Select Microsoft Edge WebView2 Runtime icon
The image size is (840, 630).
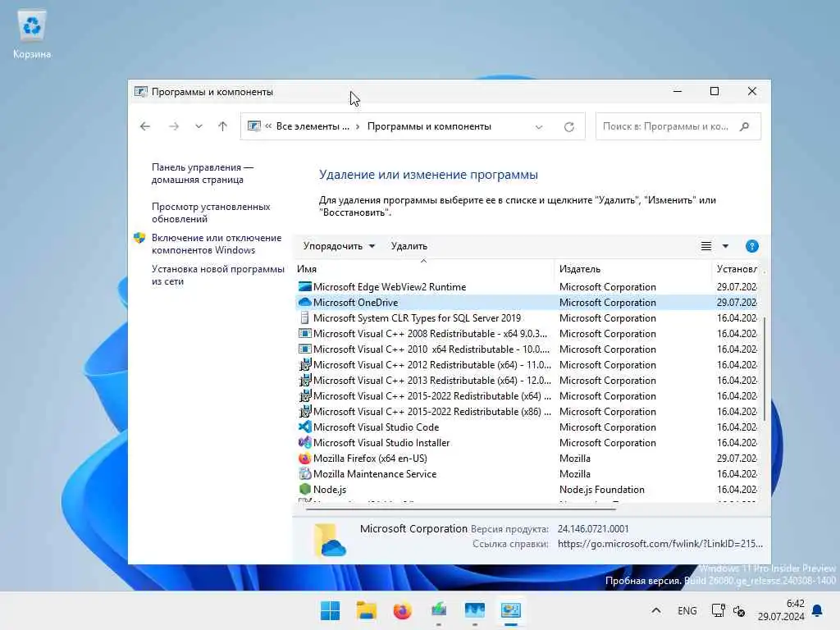pos(305,286)
